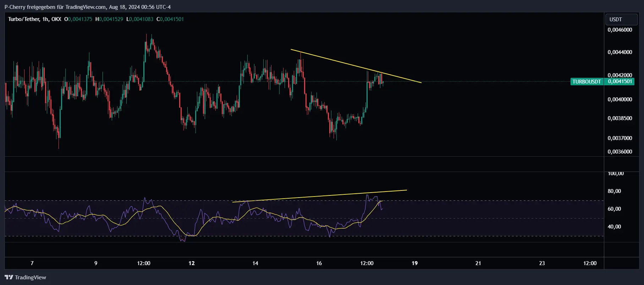Click the high value H0,0041529
Image resolution: width=644 pixels, height=285 pixels.
point(109,19)
